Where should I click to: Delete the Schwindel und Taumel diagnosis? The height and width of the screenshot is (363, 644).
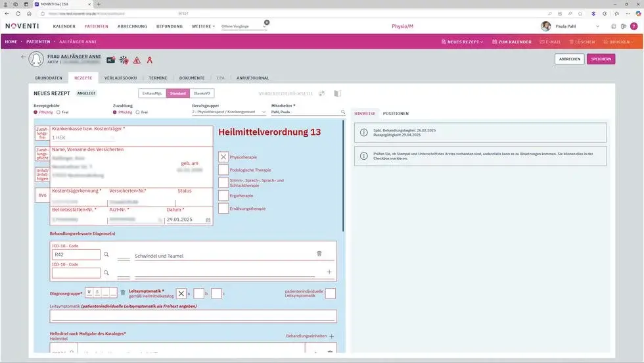pyautogui.click(x=319, y=254)
